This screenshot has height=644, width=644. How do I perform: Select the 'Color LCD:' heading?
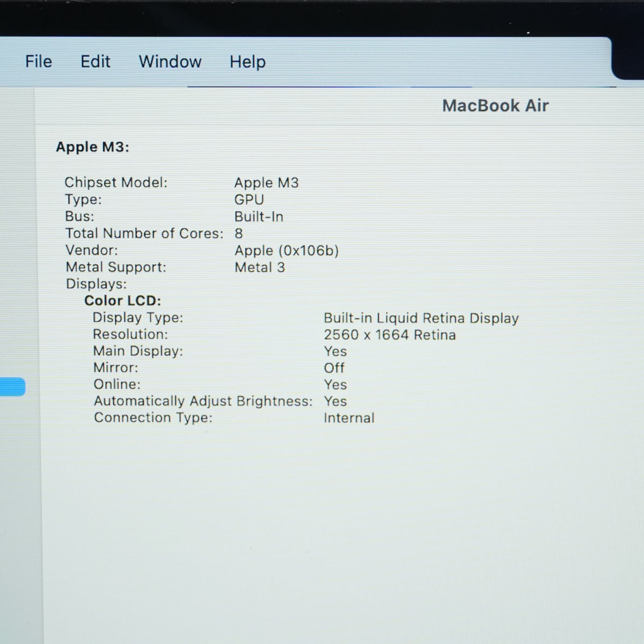122,301
